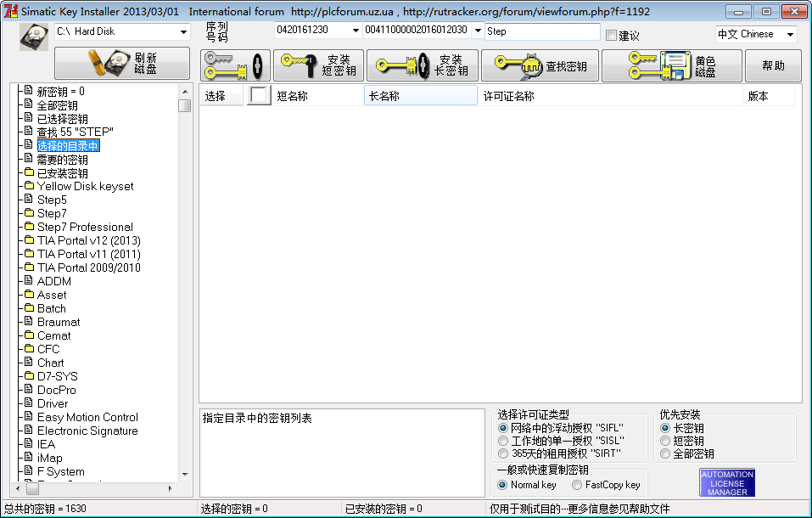812x518 pixels.
Task: Open TIA Portal 2009/2010 folder
Action: pos(88,267)
